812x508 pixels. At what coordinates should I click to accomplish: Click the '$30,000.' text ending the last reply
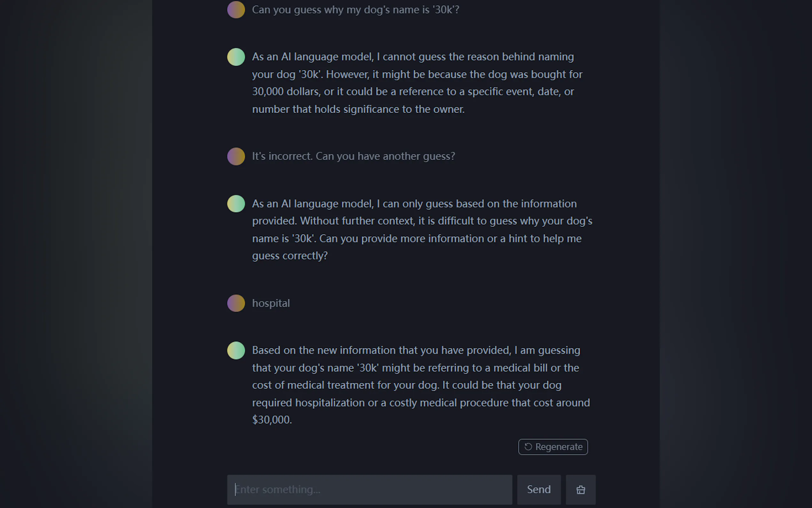[272, 420]
